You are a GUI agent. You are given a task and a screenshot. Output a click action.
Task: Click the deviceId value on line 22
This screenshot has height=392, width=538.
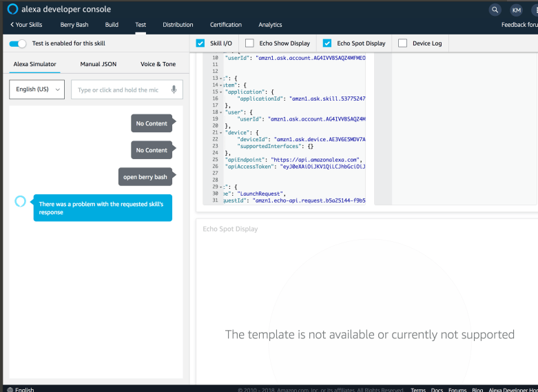pyautogui.click(x=320, y=139)
